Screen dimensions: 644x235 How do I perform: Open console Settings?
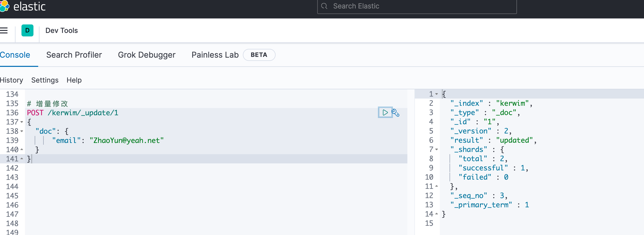point(45,80)
